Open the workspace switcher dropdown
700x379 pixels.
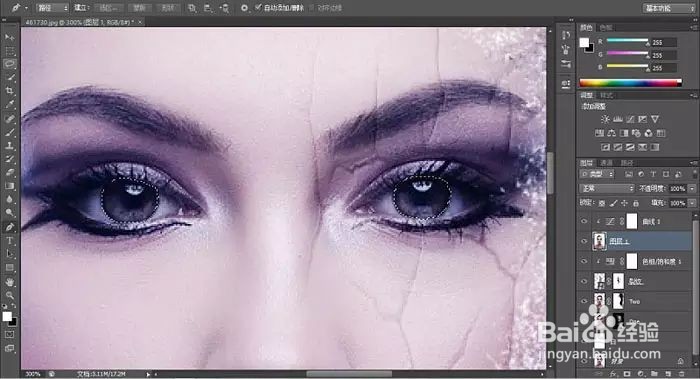point(668,8)
